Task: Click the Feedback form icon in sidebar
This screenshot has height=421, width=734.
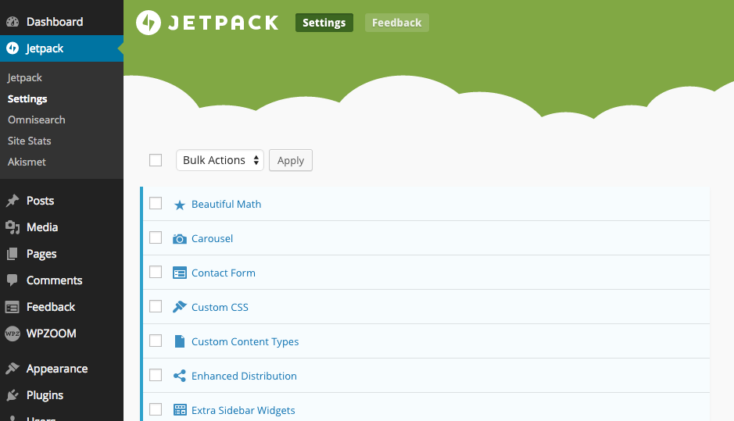Action: click(x=13, y=307)
